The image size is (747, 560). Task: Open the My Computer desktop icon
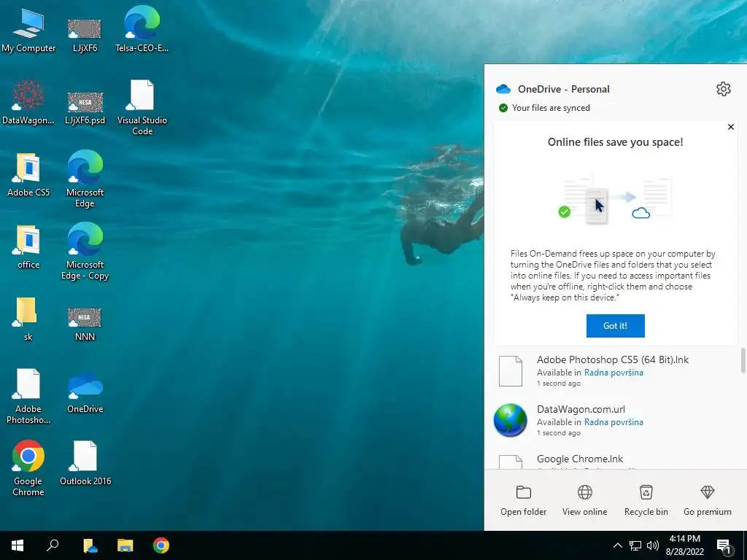coord(28,29)
